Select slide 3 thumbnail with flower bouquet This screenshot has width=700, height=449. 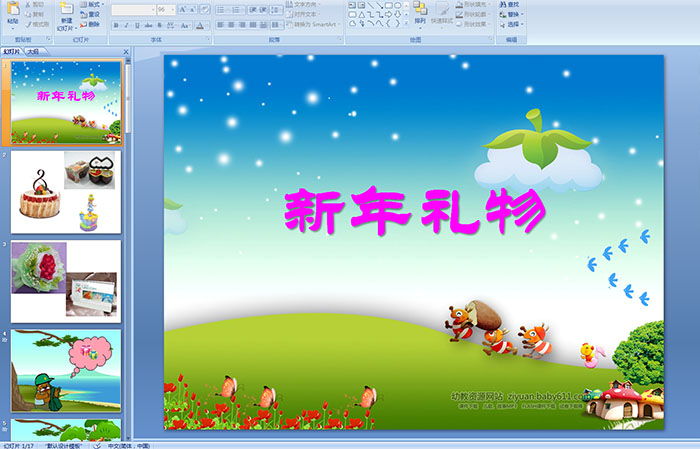tap(66, 282)
